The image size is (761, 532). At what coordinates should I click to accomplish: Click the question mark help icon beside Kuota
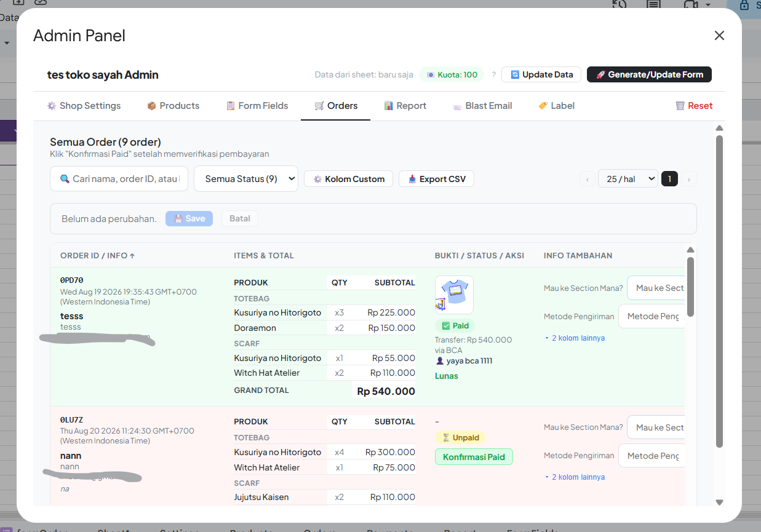point(493,74)
